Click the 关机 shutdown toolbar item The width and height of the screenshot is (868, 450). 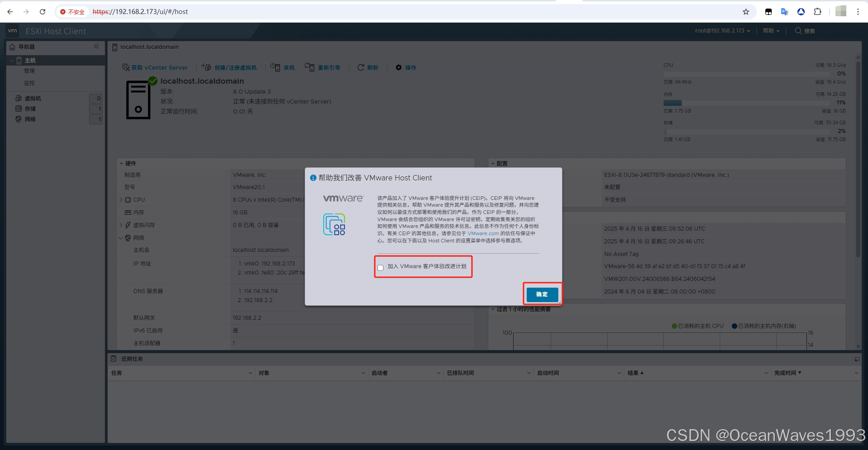pos(283,67)
